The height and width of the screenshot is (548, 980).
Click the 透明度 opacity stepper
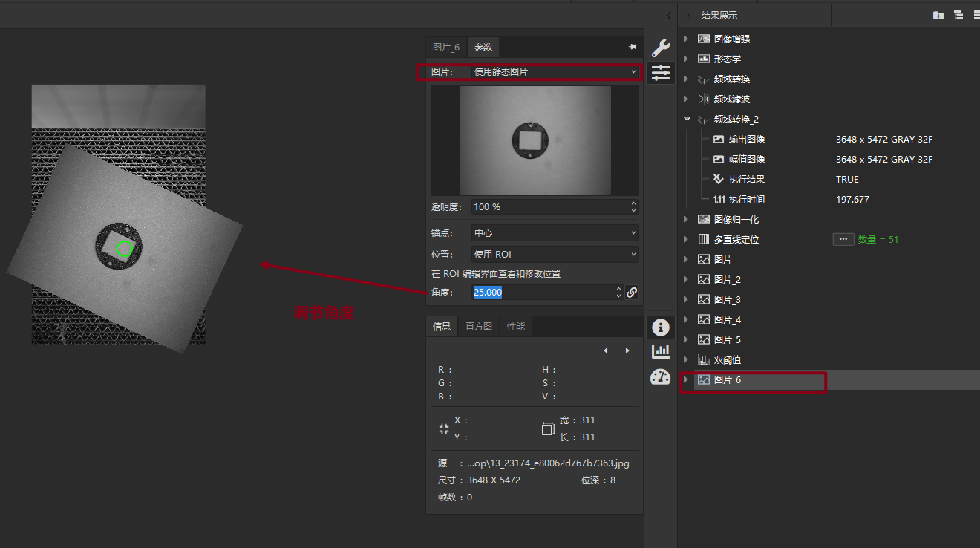pos(633,207)
